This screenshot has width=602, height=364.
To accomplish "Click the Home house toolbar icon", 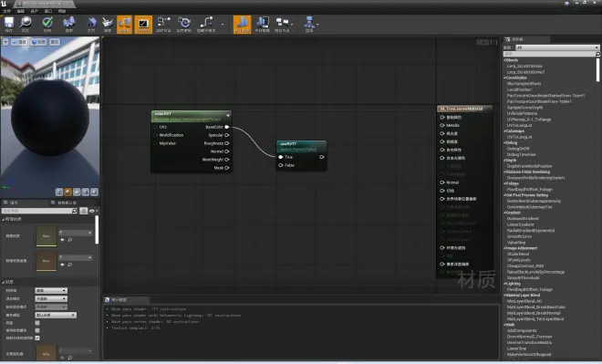I will pyautogui.click(x=91, y=25).
